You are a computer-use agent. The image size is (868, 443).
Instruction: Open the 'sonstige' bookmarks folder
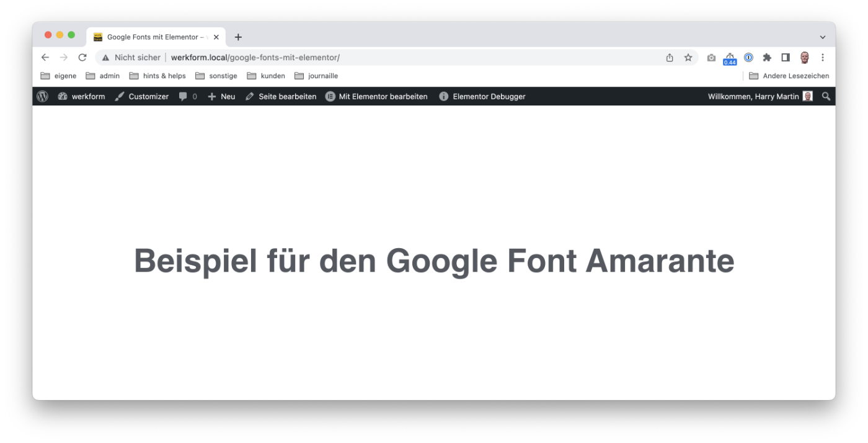(x=216, y=76)
